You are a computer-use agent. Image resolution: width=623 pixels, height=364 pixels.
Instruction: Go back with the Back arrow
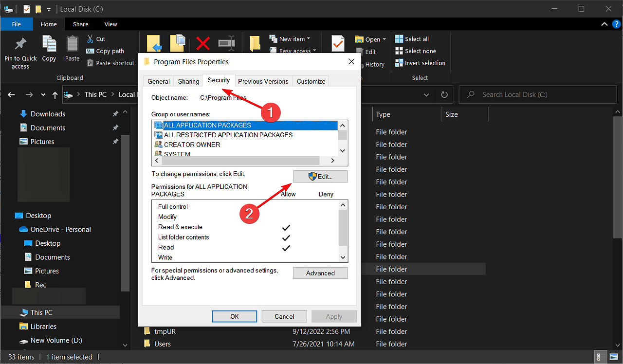pos(12,94)
